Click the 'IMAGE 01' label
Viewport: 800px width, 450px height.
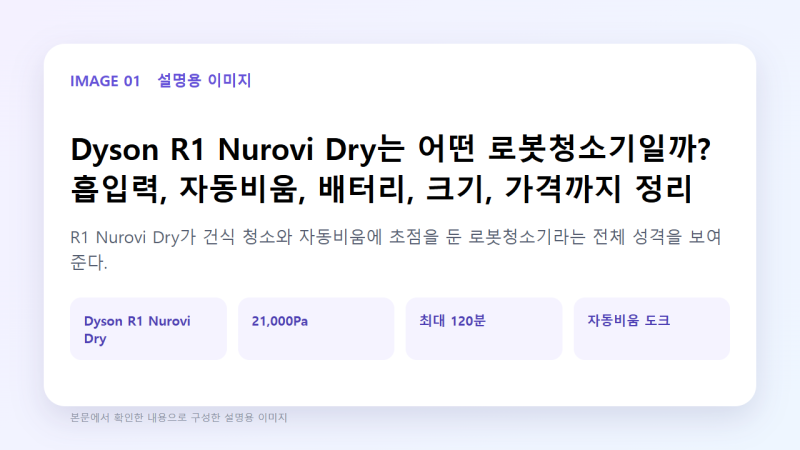[x=105, y=81]
